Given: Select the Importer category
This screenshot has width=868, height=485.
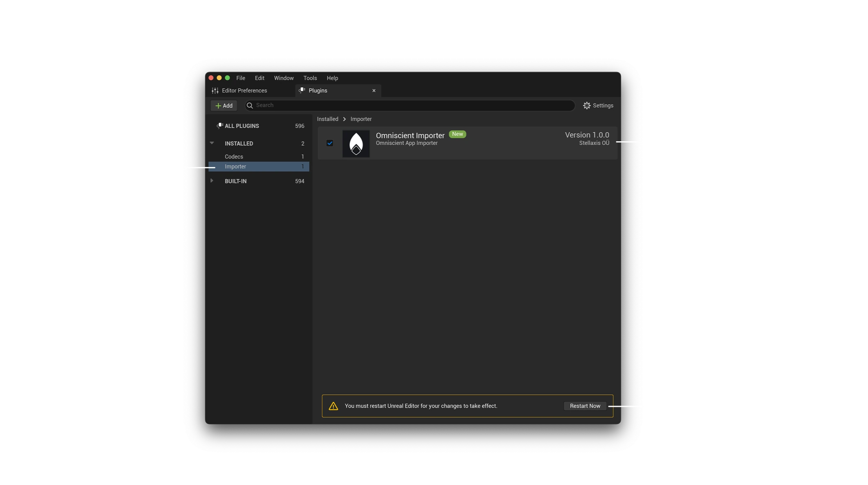Looking at the screenshot, I should click(259, 167).
